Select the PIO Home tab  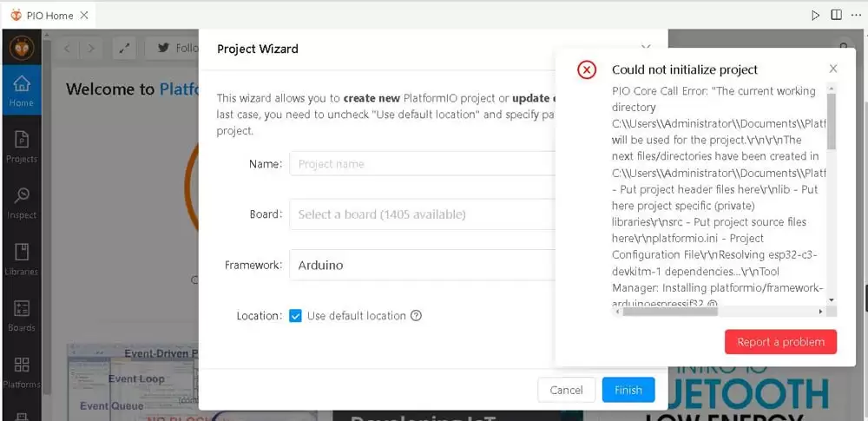click(48, 15)
